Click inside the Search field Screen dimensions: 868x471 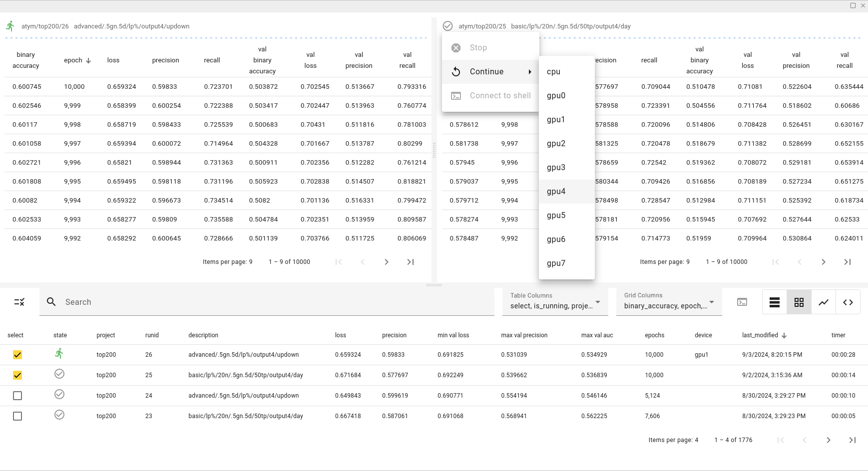[200, 302]
